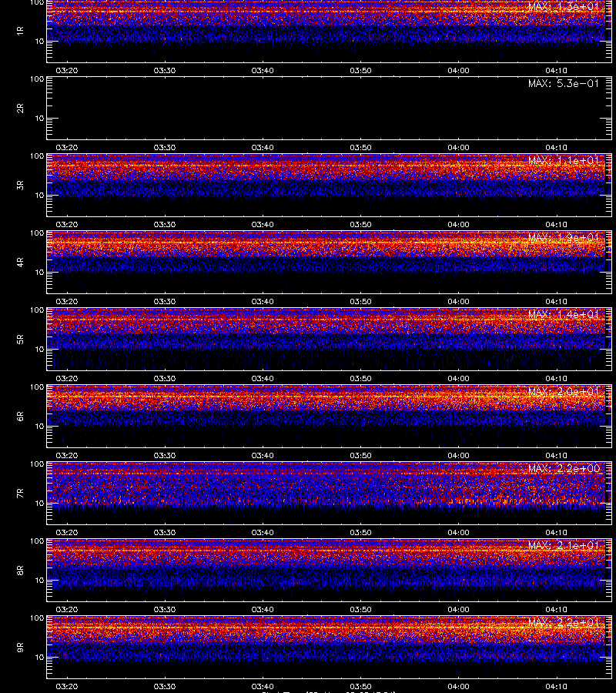Select the 8R panel axis label
Viewport: 616px width, 693px height.
coord(20,570)
